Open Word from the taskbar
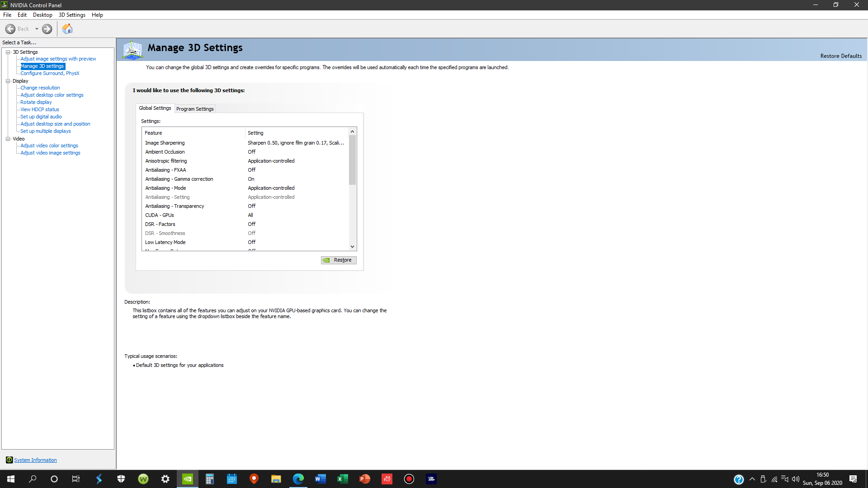This screenshot has height=488, width=868. pyautogui.click(x=321, y=479)
